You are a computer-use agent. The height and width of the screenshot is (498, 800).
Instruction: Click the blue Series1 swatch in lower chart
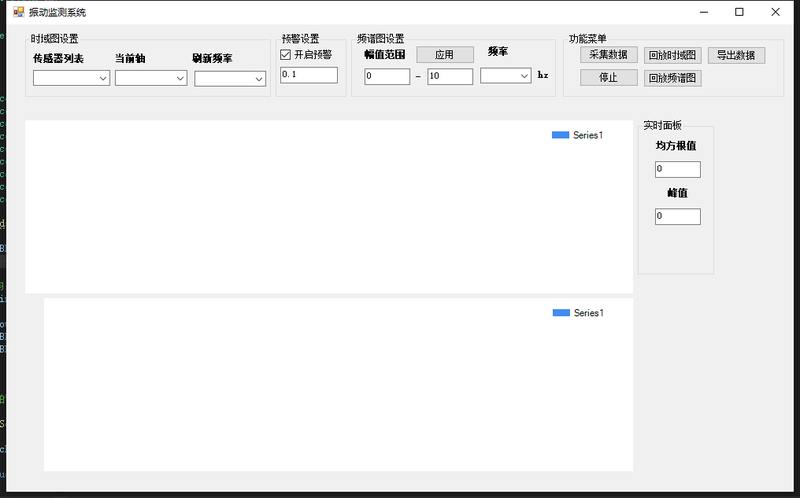coord(561,313)
